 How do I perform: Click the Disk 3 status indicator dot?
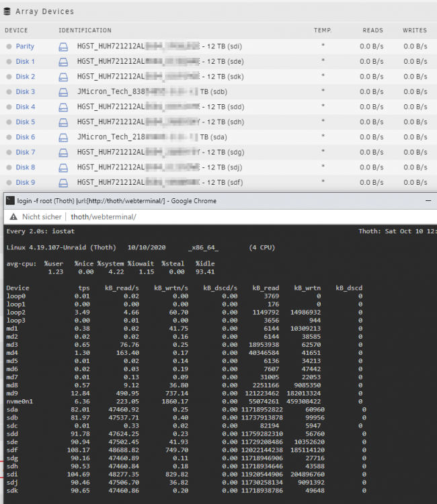[x=9, y=91]
